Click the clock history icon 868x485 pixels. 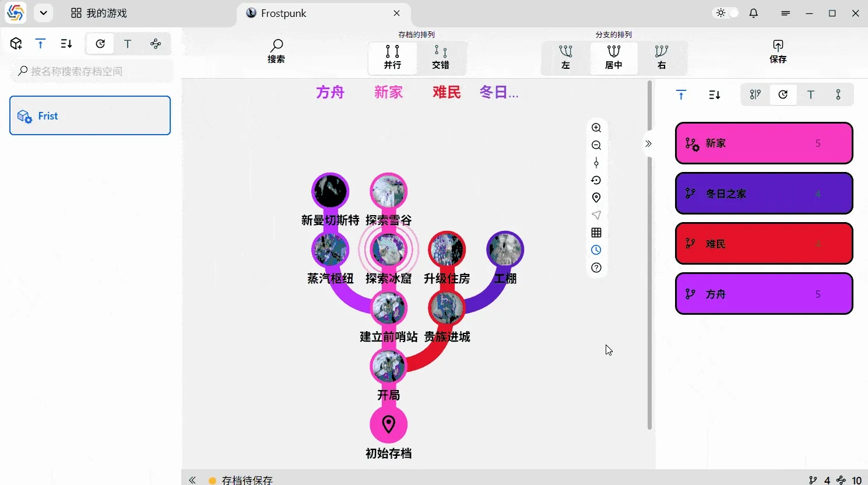596,250
